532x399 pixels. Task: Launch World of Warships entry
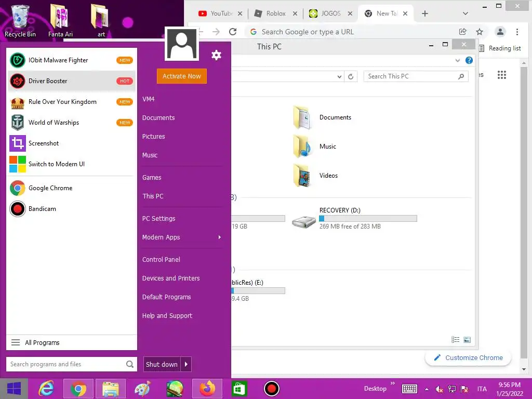click(71, 123)
